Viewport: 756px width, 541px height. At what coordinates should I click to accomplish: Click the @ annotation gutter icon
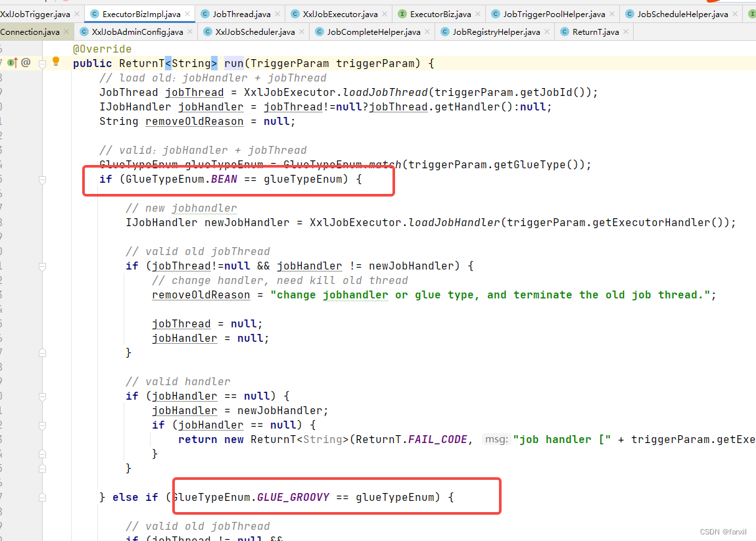[25, 63]
